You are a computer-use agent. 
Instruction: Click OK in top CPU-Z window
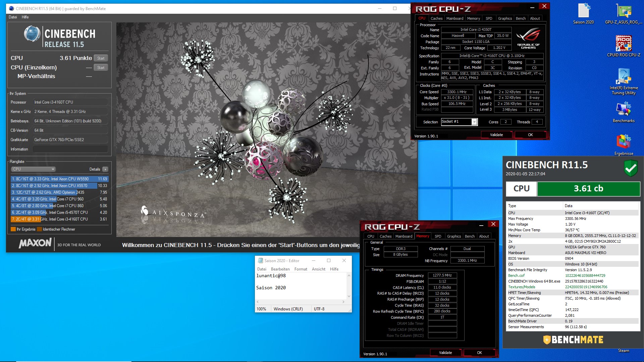point(530,135)
